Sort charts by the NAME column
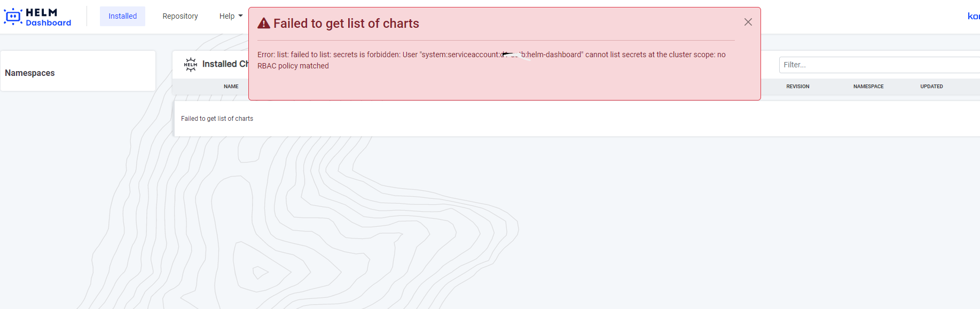Image resolution: width=980 pixels, height=309 pixels. click(x=231, y=86)
